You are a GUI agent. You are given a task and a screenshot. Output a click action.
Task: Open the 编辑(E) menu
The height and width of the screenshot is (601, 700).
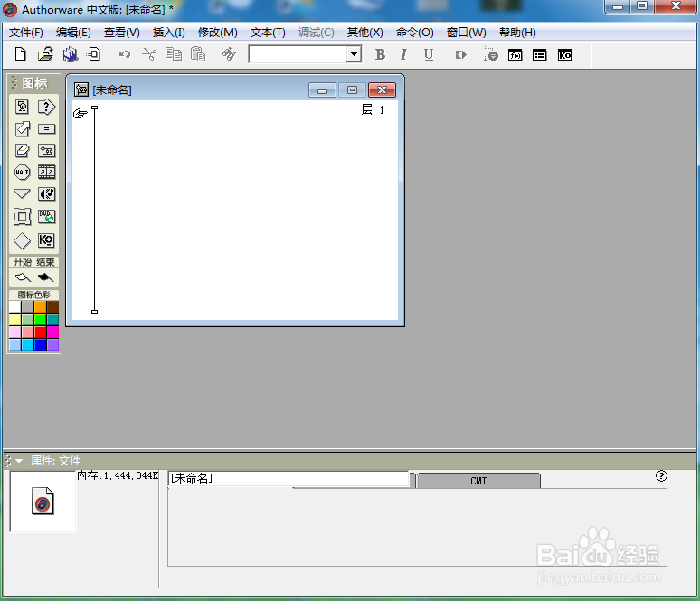pyautogui.click(x=73, y=33)
